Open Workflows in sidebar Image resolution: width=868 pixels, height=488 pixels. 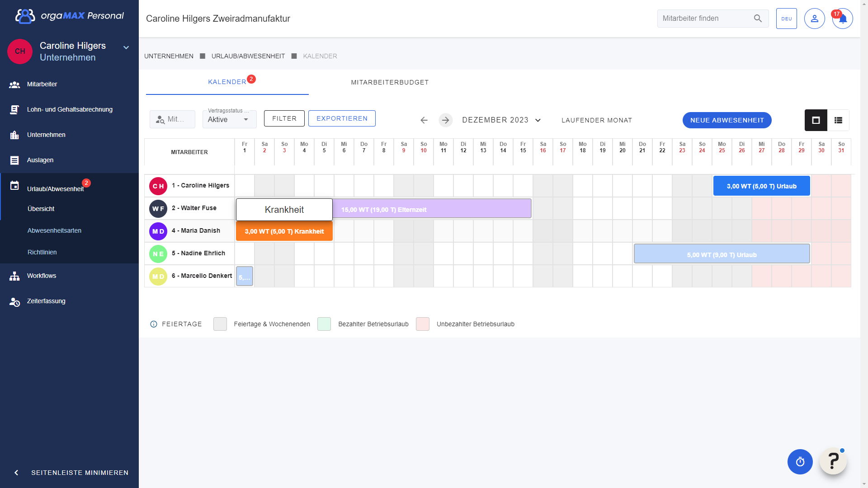click(x=42, y=276)
